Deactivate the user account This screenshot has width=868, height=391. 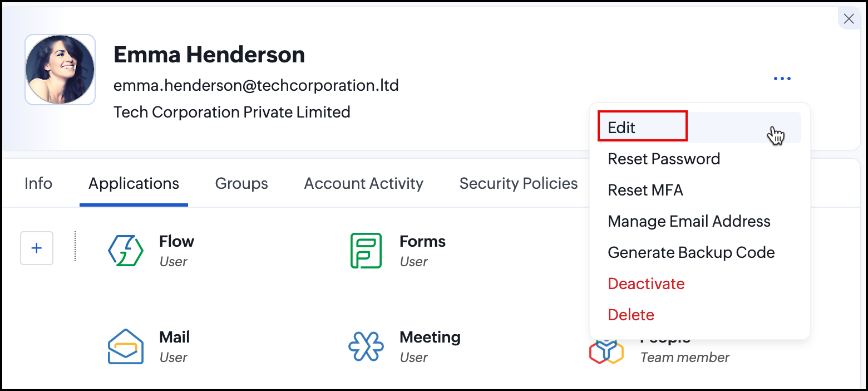click(x=646, y=284)
